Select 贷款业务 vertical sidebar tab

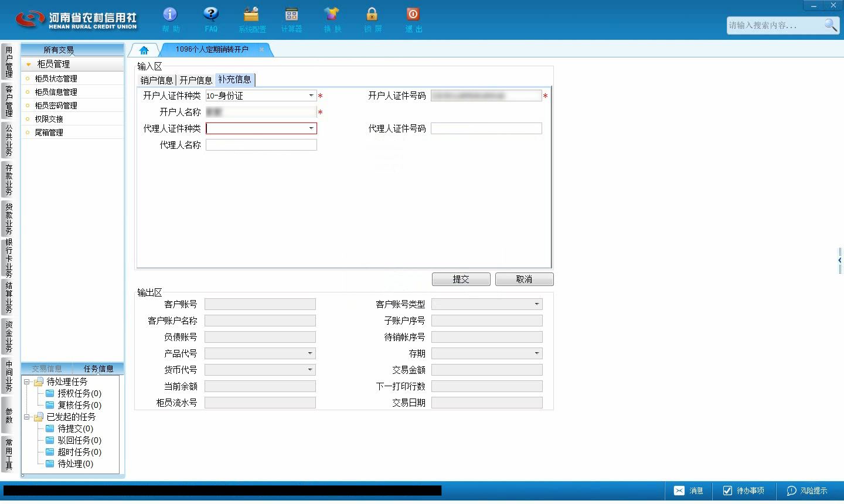(8, 219)
